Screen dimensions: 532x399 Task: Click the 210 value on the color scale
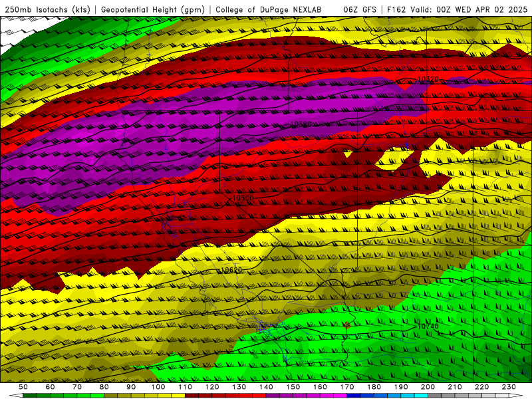455,387
